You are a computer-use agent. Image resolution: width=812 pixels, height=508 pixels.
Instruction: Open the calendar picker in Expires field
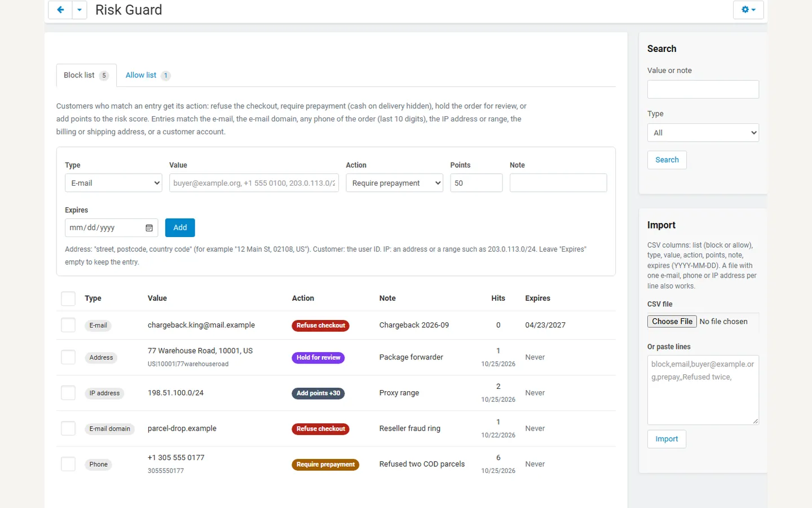click(149, 228)
